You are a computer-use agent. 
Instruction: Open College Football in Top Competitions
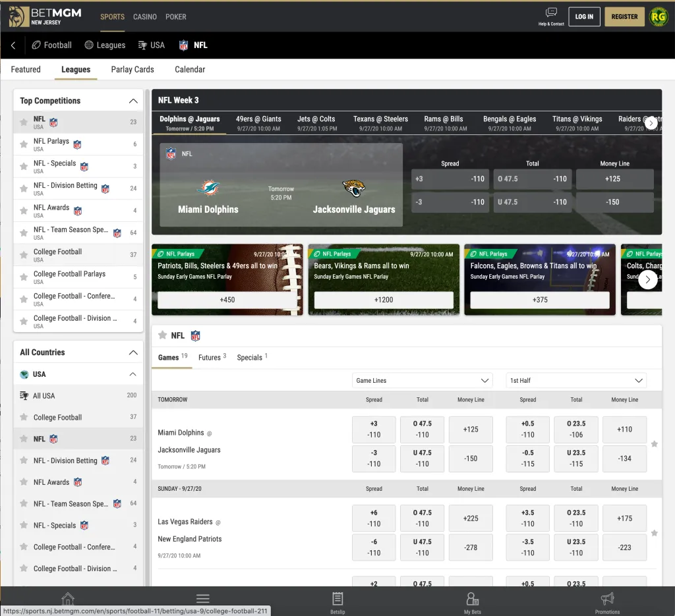(x=78, y=255)
